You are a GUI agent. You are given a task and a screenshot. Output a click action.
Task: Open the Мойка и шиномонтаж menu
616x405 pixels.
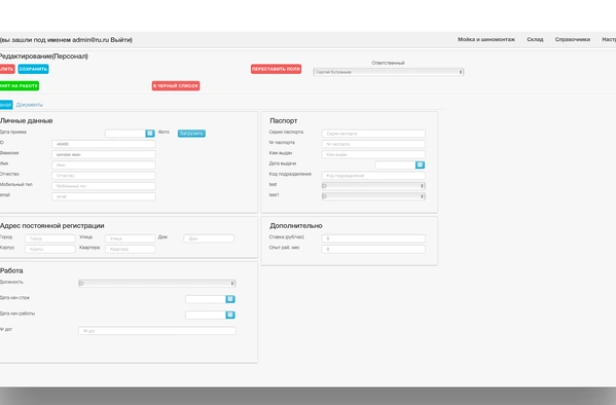[x=486, y=40]
